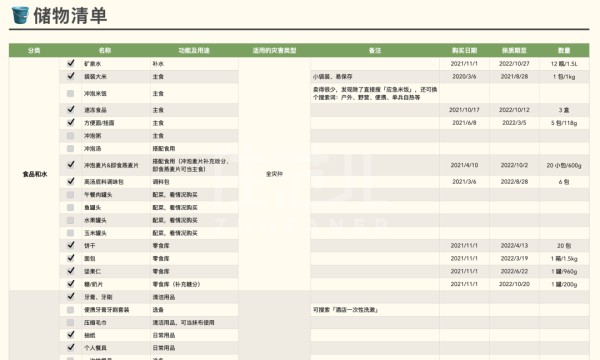Select the 冲泡米饭 remarks cell
This screenshot has height=360, width=600.
pos(375,93)
